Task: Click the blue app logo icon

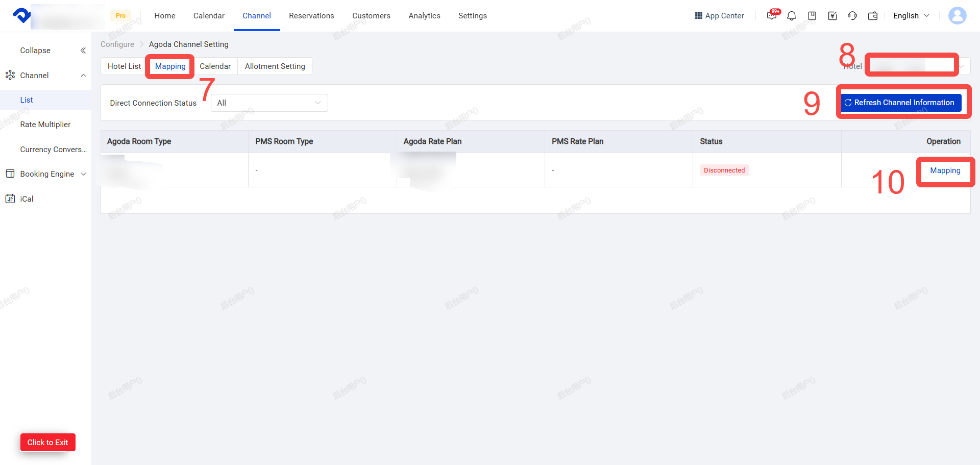Action: coord(21,15)
